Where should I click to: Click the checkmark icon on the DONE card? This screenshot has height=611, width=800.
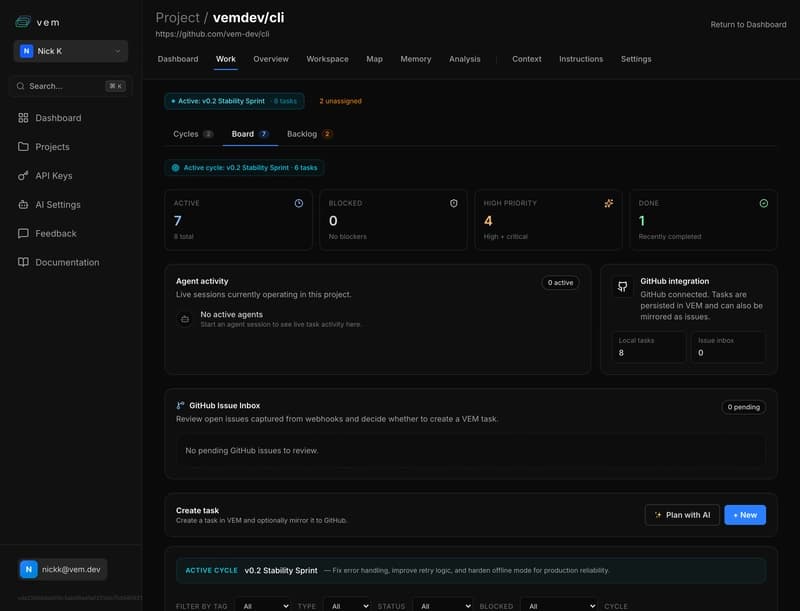(x=763, y=203)
